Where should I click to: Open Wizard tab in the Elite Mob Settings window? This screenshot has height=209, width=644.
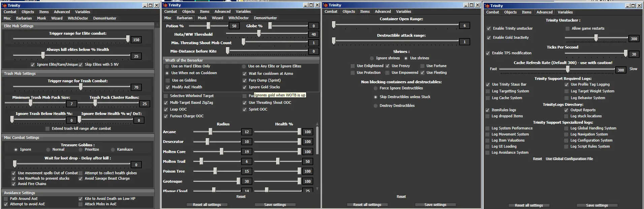[x=57, y=18]
